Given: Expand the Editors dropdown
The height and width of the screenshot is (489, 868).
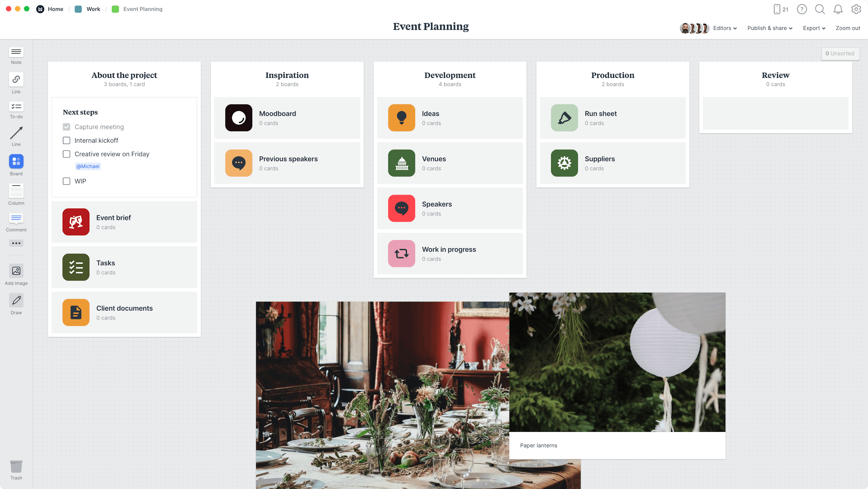Looking at the screenshot, I should [x=725, y=28].
